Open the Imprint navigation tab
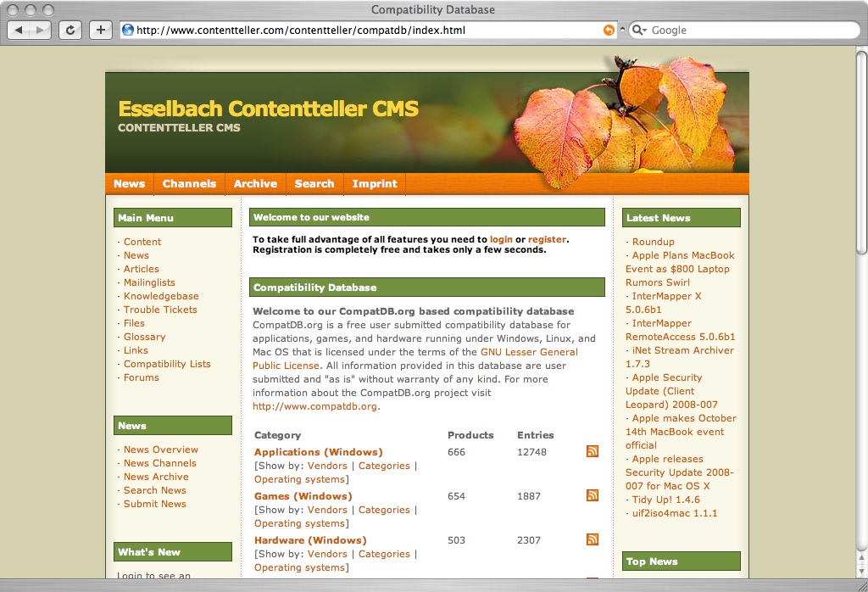Viewport: 868px width, 592px height. (375, 184)
